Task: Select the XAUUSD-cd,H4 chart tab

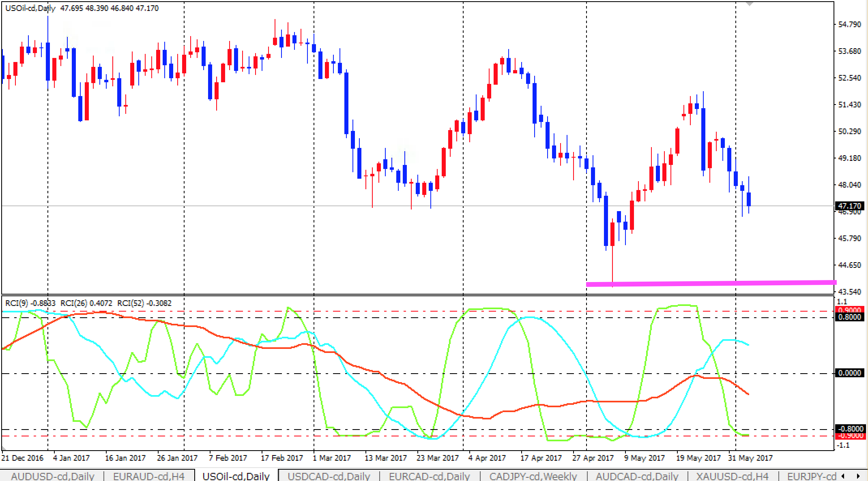Action: coord(733,476)
